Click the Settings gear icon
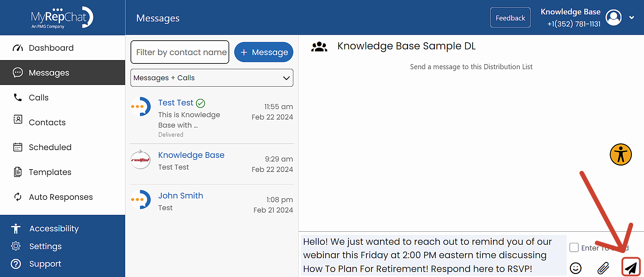Image resolution: width=644 pixels, height=277 pixels. tap(16, 246)
